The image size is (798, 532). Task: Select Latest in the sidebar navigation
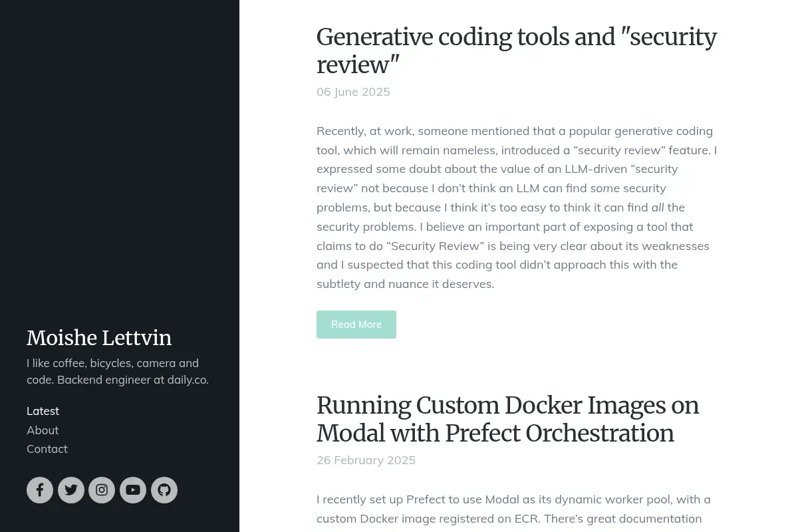(x=43, y=411)
